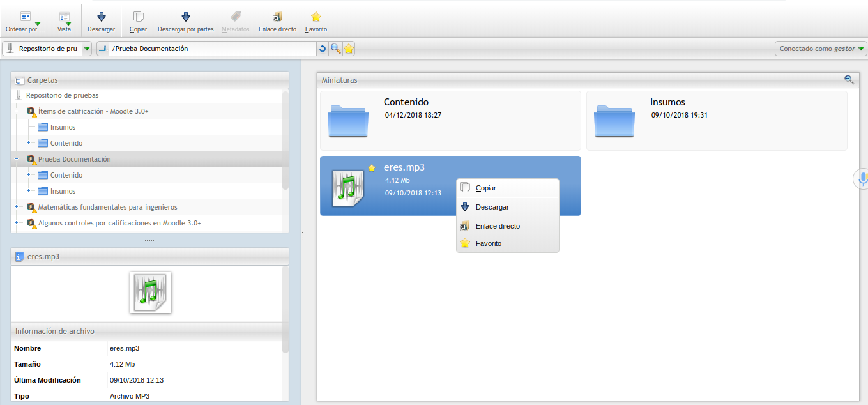This screenshot has height=405, width=868.
Task: Click the refresh icon next to the path bar
Action: point(323,48)
